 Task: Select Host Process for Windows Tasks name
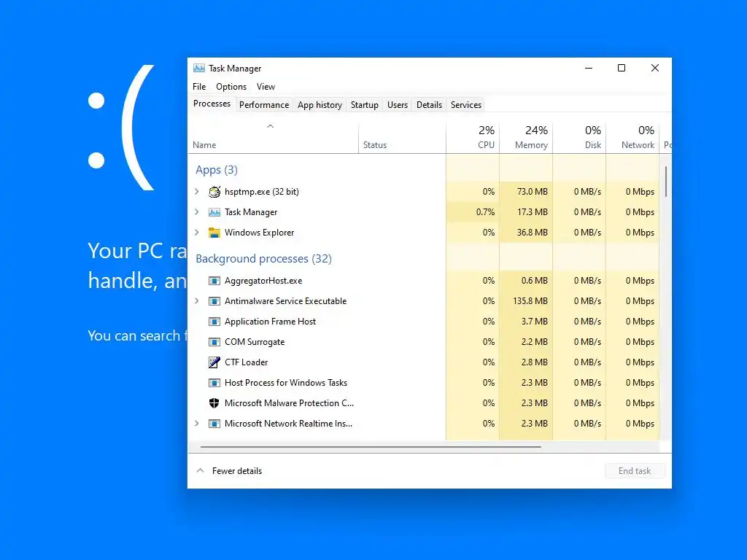click(286, 383)
